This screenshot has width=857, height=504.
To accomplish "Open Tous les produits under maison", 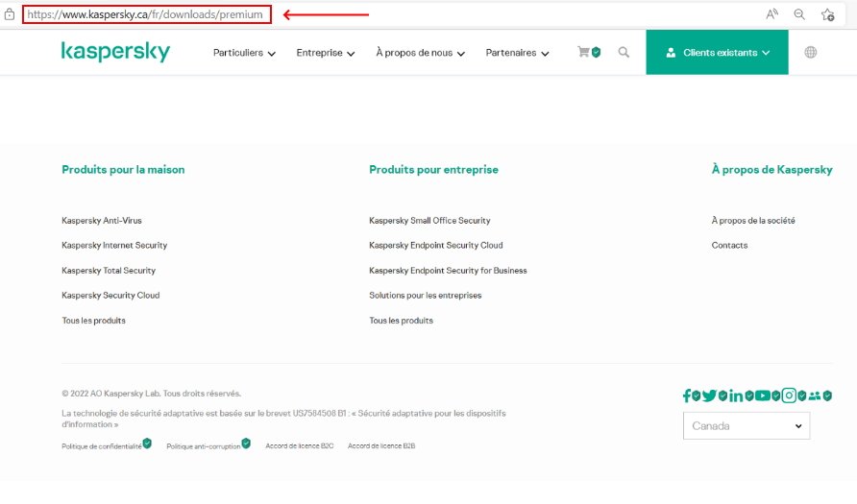I will (x=93, y=321).
